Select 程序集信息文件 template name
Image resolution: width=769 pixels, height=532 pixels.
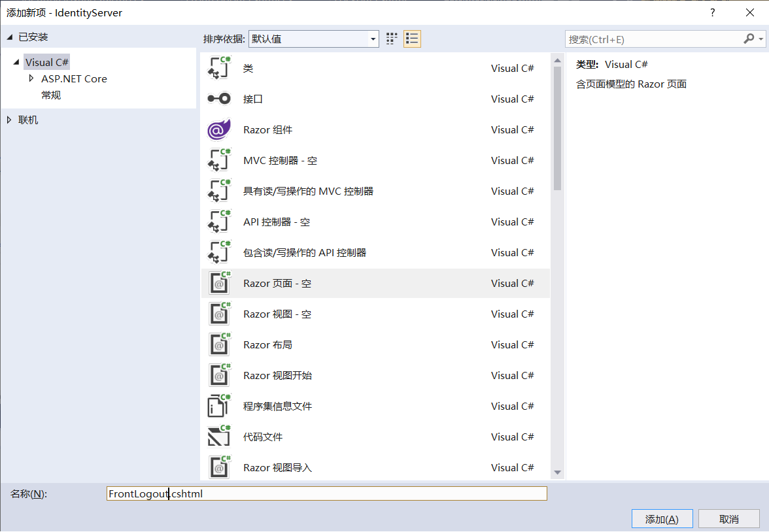(x=277, y=407)
